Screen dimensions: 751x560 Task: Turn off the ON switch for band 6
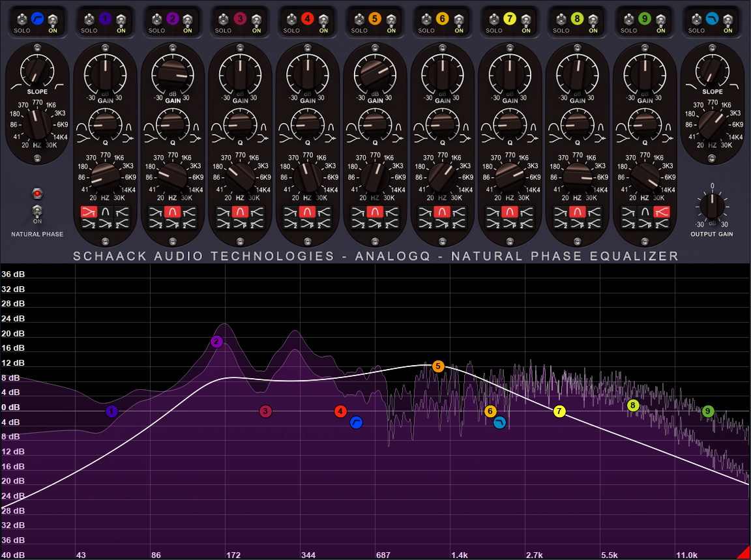point(459,20)
